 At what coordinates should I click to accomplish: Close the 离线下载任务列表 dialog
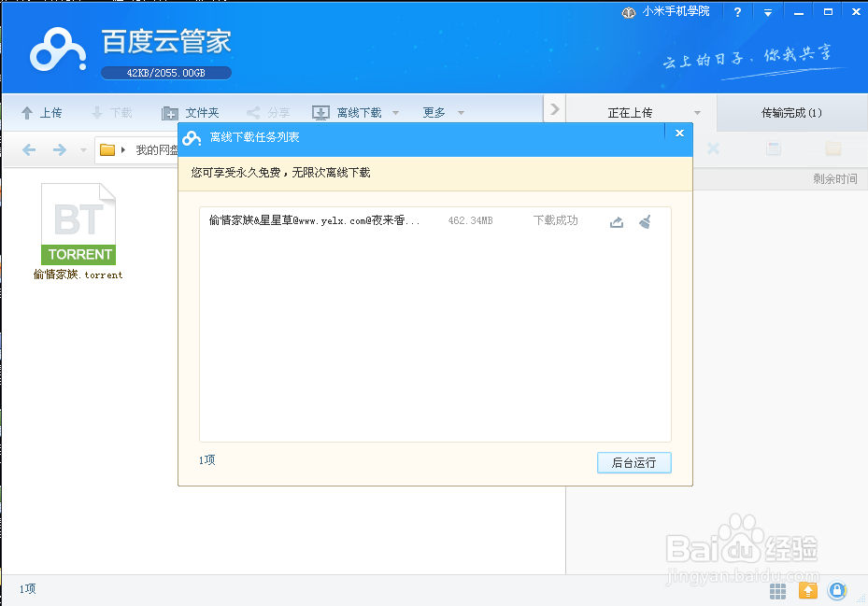[x=680, y=133]
